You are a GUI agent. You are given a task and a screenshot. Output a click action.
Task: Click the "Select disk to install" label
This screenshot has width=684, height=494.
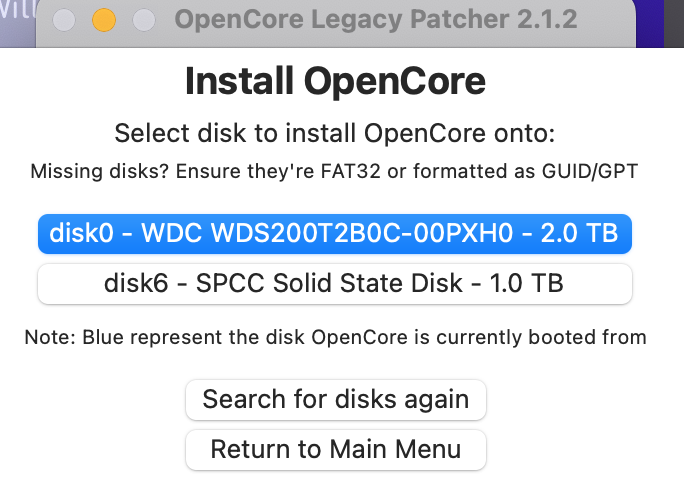pyautogui.click(x=335, y=133)
